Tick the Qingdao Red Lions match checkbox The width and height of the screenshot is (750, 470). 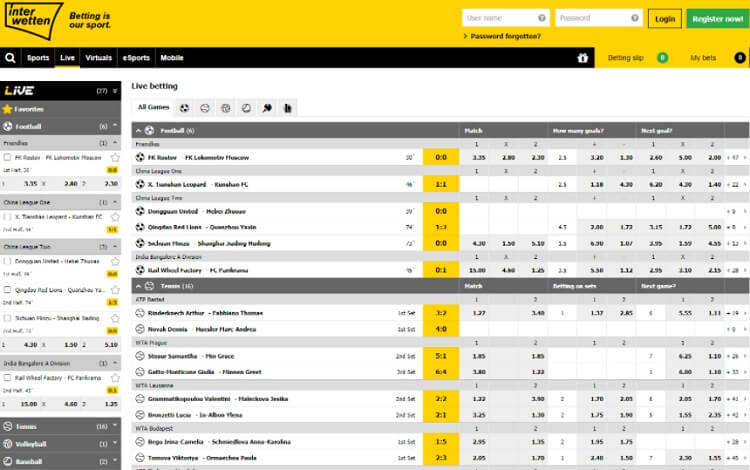tap(7, 290)
